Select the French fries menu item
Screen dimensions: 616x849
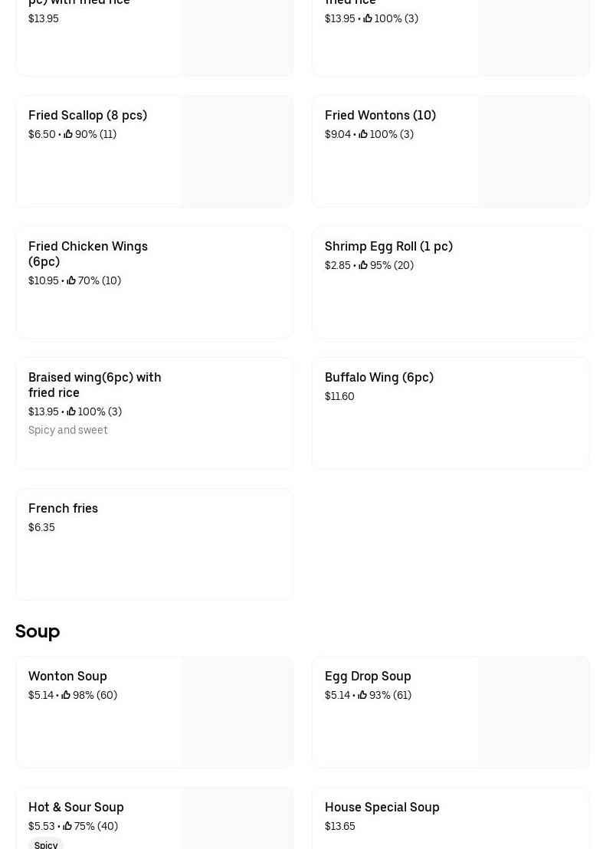(154, 544)
